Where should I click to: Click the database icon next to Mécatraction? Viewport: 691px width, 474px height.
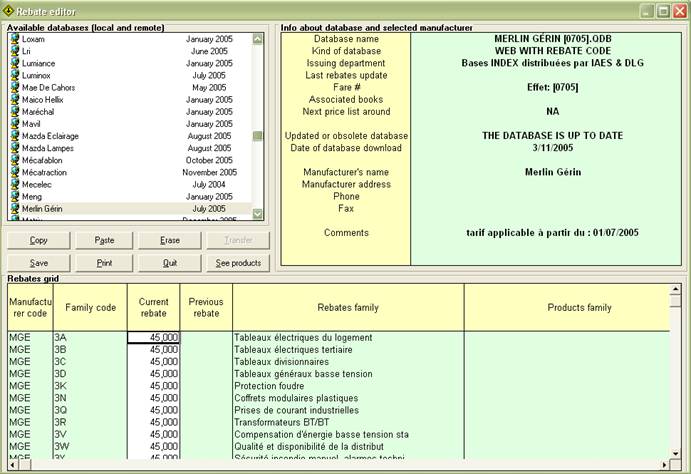15,172
